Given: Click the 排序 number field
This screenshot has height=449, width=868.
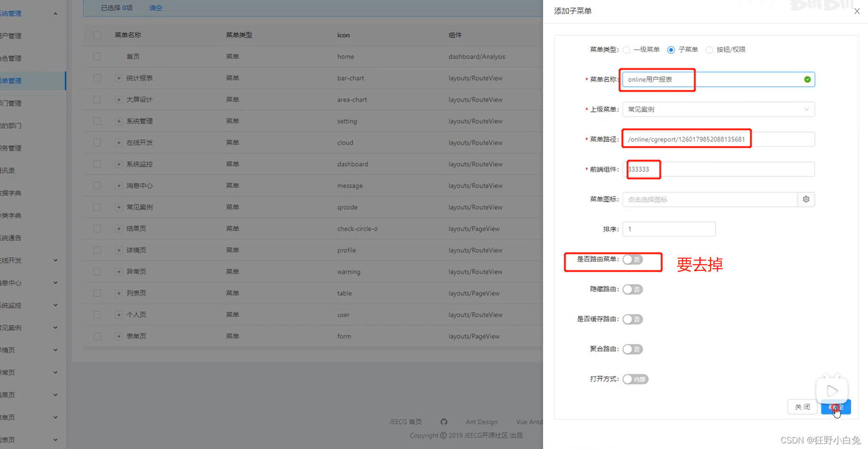Looking at the screenshot, I should click(669, 229).
